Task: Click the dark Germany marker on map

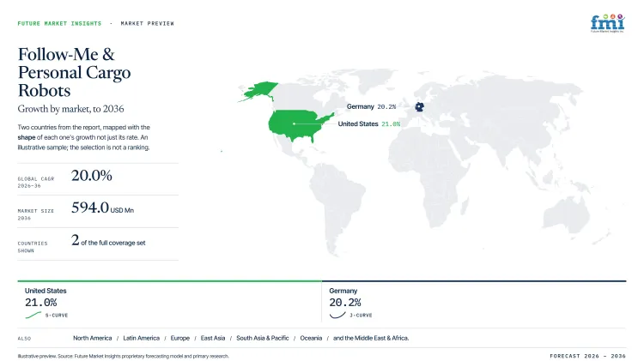Action: (419, 107)
